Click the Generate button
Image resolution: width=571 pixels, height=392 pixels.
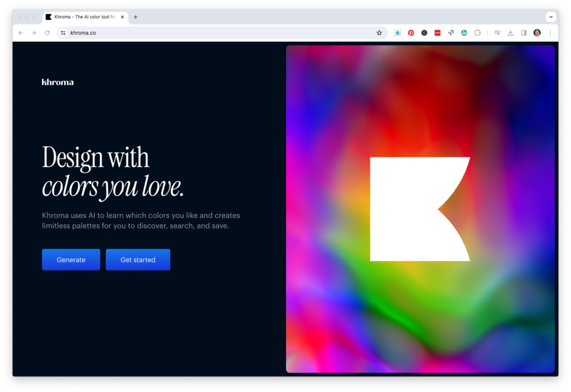coord(71,260)
